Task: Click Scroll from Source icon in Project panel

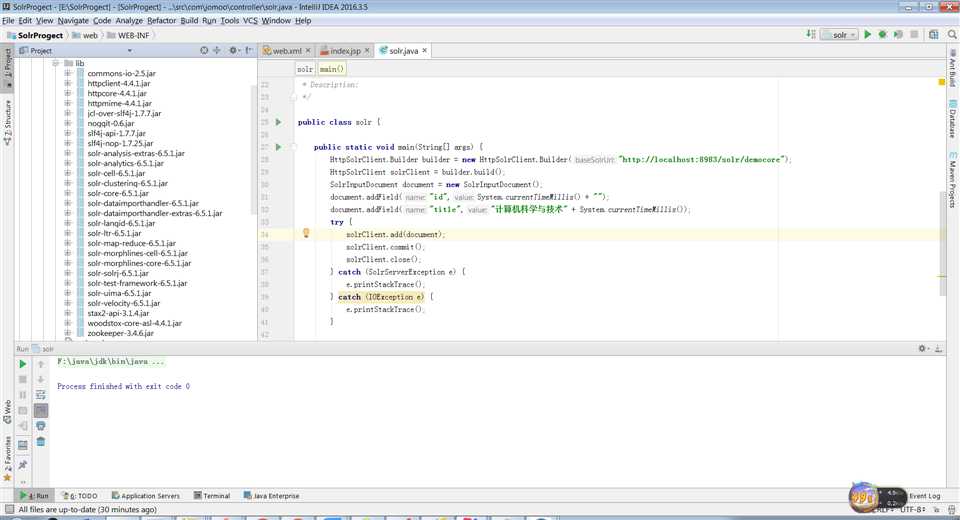Action: coord(204,51)
